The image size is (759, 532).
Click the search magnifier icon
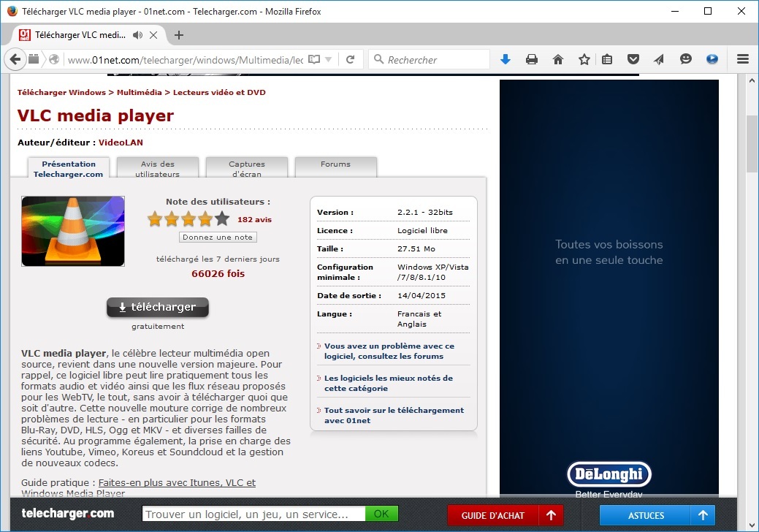coord(379,59)
